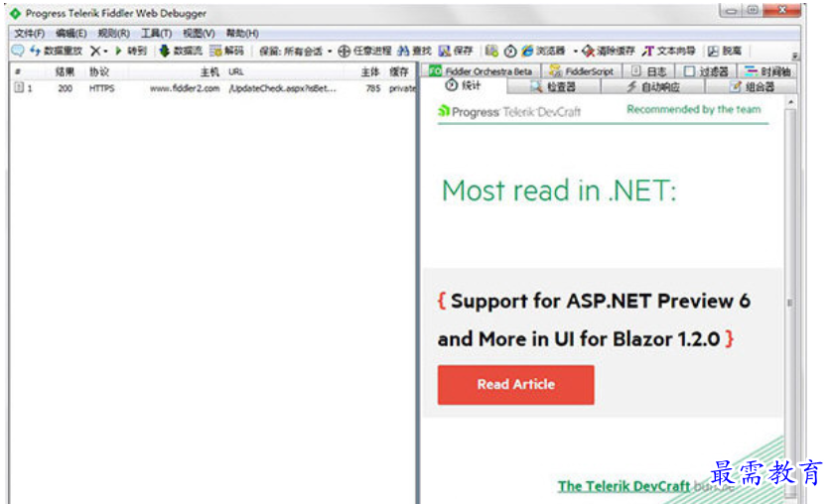Select the /UpdateCheck.aspx URL cell
Screen dimensions: 831x504
pyautogui.click(x=282, y=88)
